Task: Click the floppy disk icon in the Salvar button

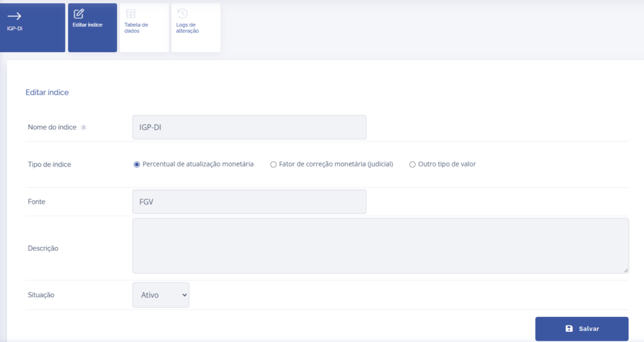Action: pyautogui.click(x=569, y=329)
